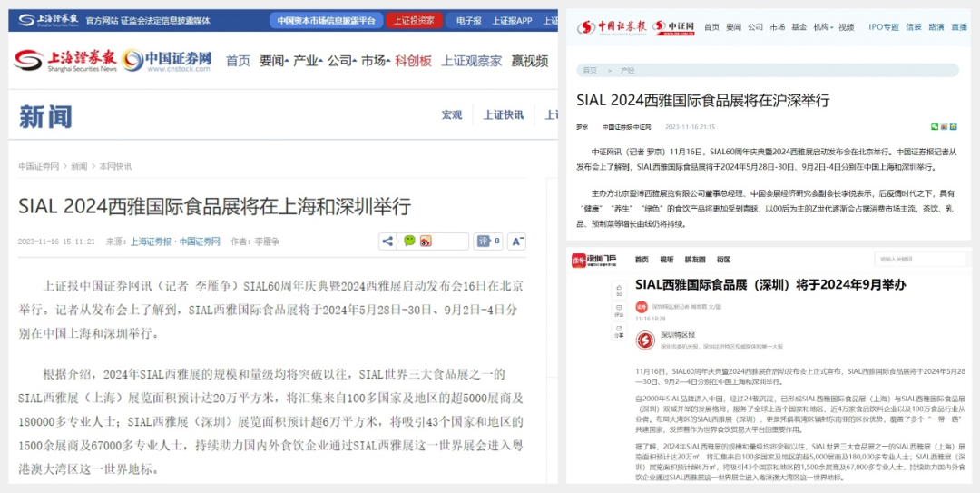Expand the 要闻 dropdown in main navigation
980x493 pixels.
pos(274,61)
